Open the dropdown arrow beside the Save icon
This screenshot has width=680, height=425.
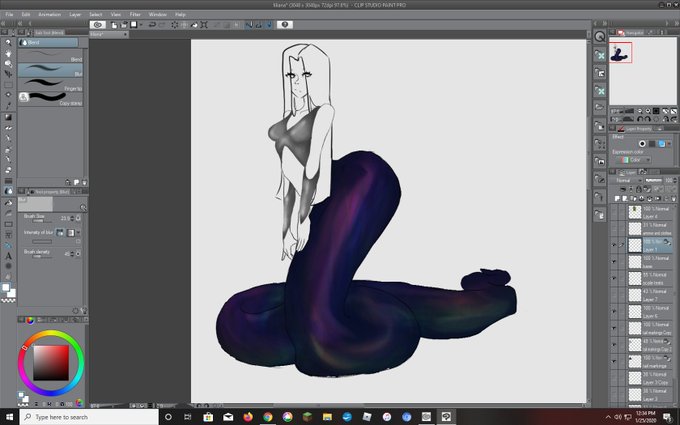141,25
